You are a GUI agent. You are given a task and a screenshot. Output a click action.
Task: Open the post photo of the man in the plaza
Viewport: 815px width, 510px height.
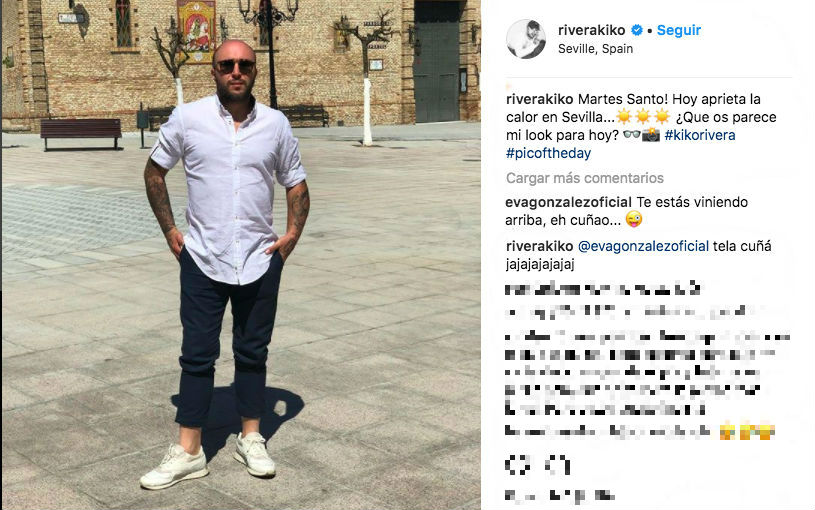(x=241, y=255)
